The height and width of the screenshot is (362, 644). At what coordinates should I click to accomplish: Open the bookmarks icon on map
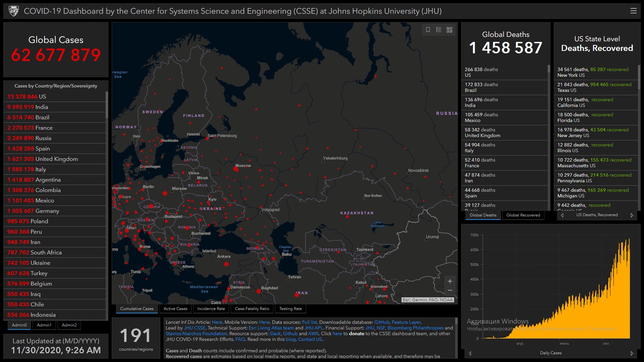(428, 30)
